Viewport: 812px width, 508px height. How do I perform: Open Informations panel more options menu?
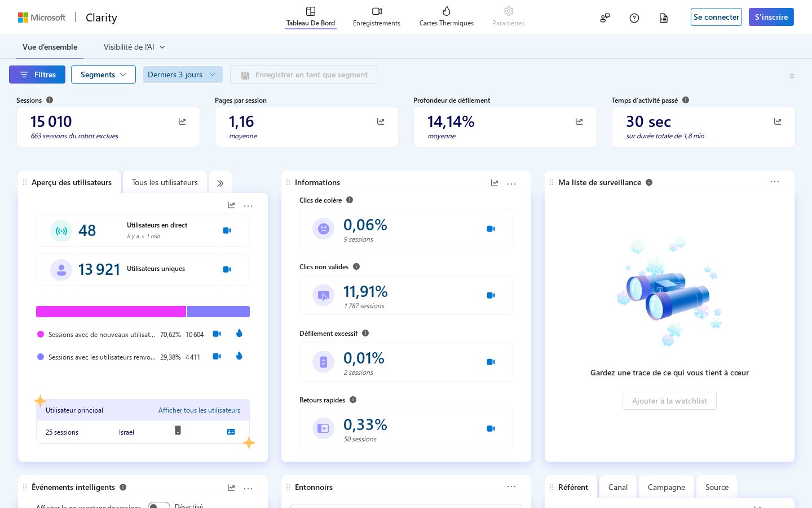coord(511,183)
